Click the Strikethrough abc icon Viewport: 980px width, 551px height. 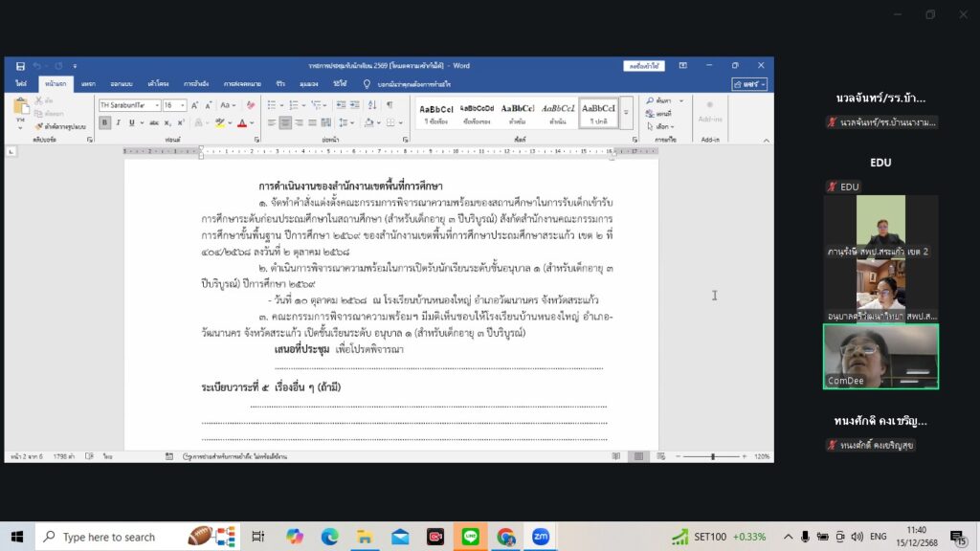tap(151, 123)
